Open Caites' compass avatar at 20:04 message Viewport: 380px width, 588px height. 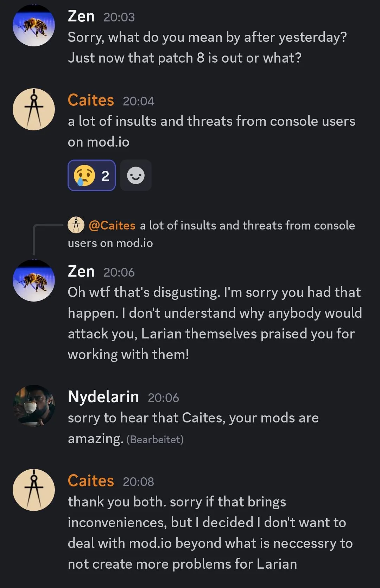(x=34, y=109)
